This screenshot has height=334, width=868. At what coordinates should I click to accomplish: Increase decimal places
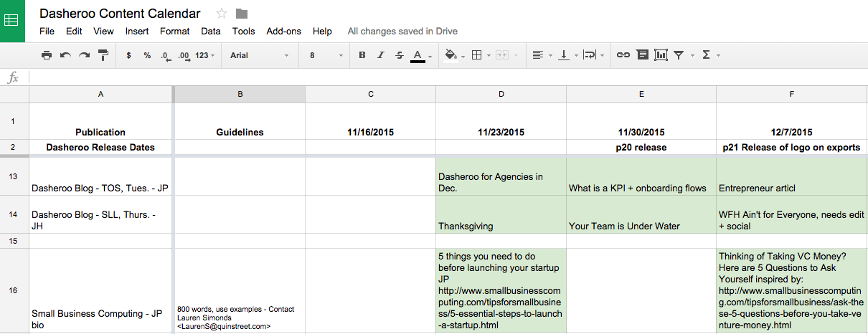[184, 55]
